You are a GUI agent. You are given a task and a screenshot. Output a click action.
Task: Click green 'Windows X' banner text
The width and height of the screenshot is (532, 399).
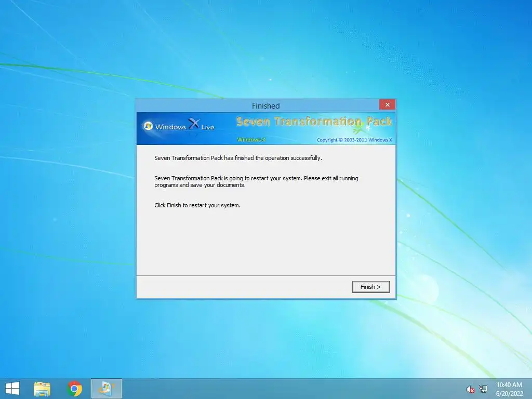click(251, 140)
